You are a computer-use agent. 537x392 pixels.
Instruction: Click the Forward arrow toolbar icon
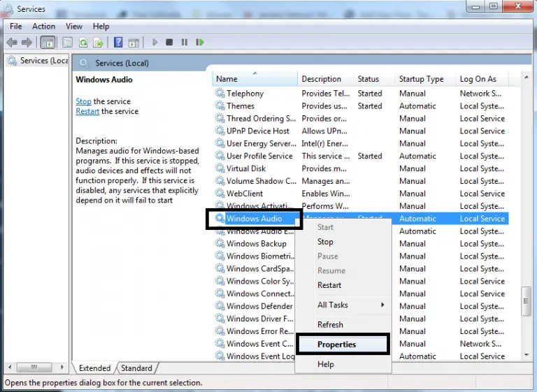click(x=27, y=43)
